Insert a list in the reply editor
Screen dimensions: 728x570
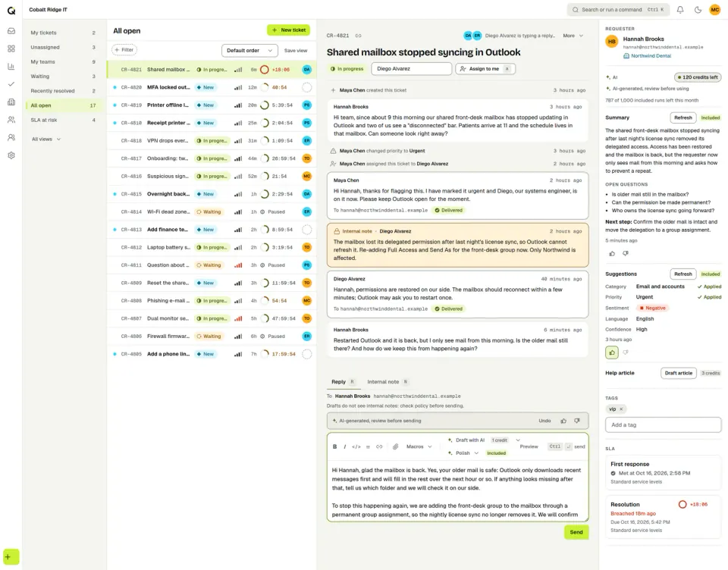(x=368, y=446)
